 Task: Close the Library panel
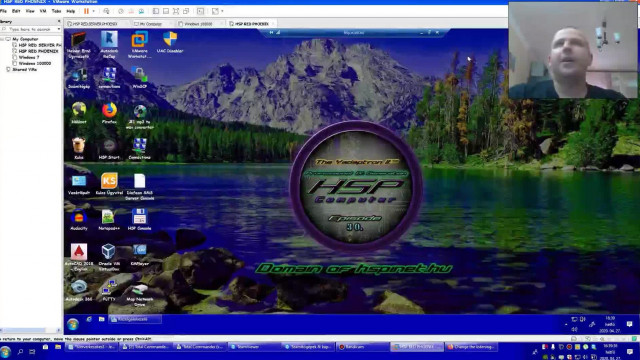click(x=59, y=21)
